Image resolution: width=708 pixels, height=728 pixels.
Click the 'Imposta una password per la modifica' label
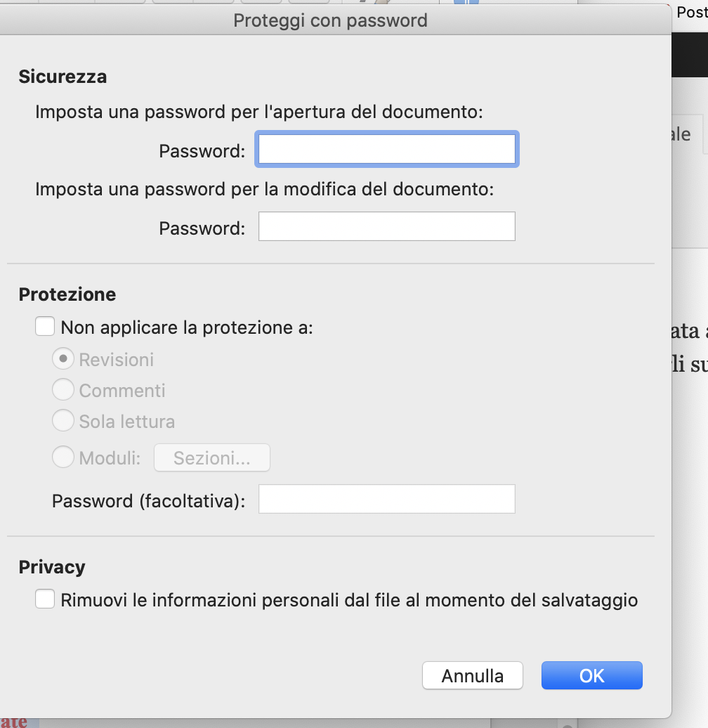click(265, 190)
